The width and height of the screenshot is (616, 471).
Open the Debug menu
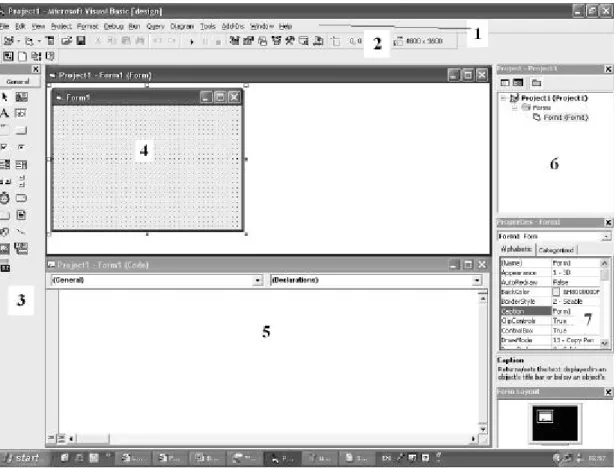[x=114, y=26]
